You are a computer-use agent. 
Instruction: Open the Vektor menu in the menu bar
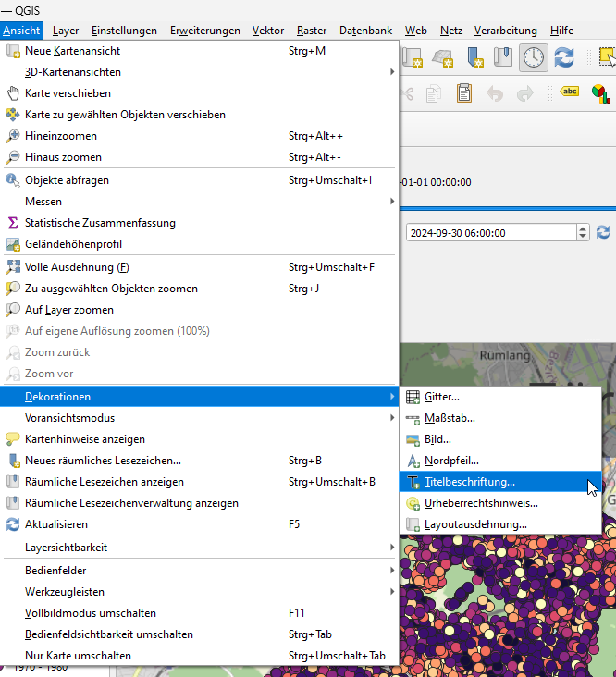268,31
